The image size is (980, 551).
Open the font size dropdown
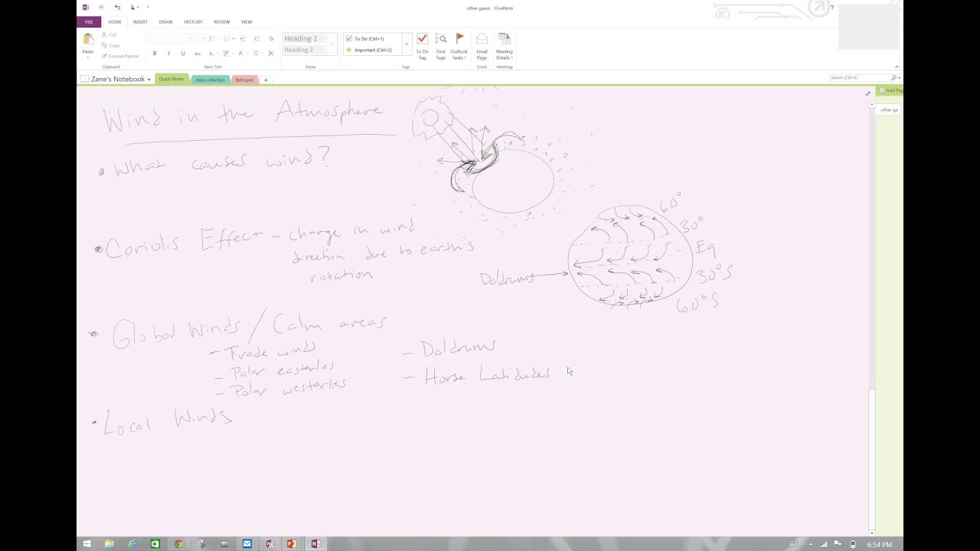[204, 38]
